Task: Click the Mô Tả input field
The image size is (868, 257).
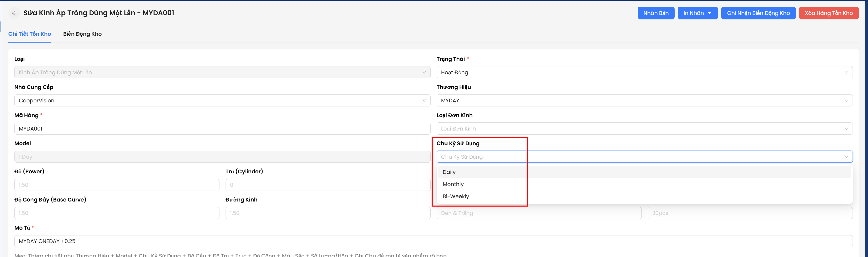Action: point(433,241)
